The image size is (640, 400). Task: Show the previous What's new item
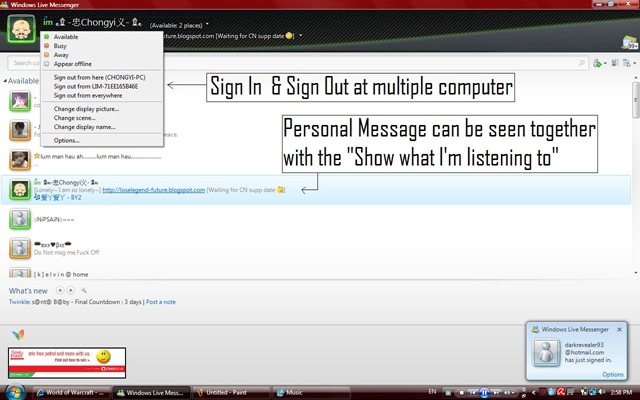pyautogui.click(x=60, y=290)
